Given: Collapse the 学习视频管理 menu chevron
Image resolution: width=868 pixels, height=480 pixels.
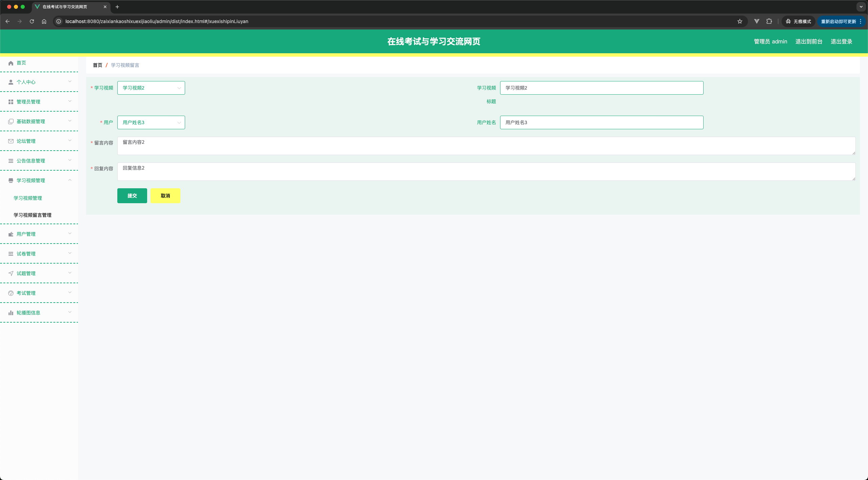Looking at the screenshot, I should [x=70, y=180].
